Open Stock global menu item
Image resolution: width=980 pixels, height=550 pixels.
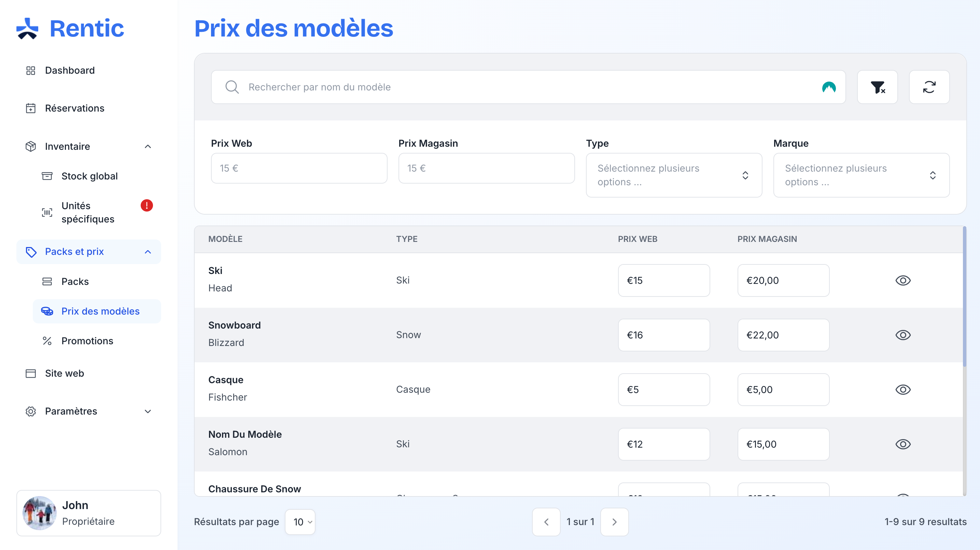coord(89,176)
